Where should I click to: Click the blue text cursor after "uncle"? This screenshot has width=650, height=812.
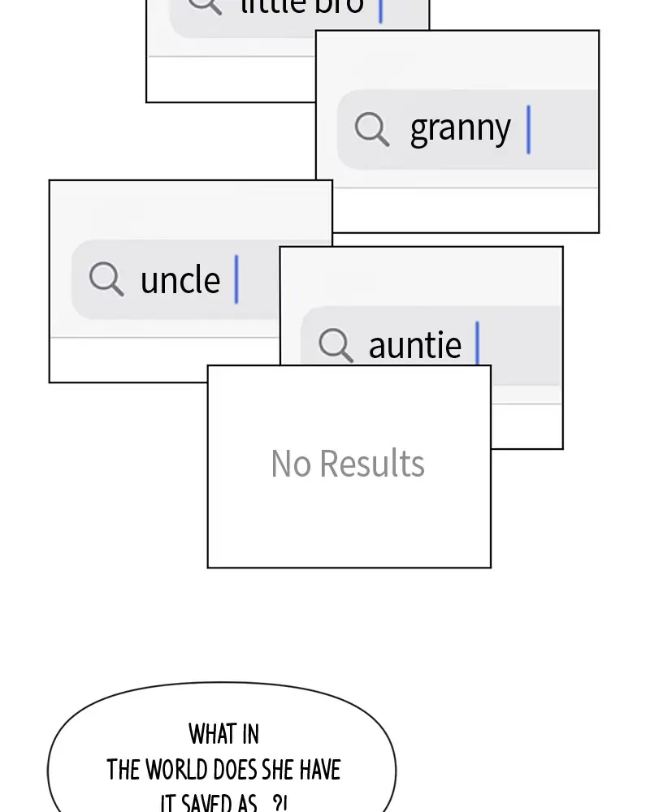236,279
